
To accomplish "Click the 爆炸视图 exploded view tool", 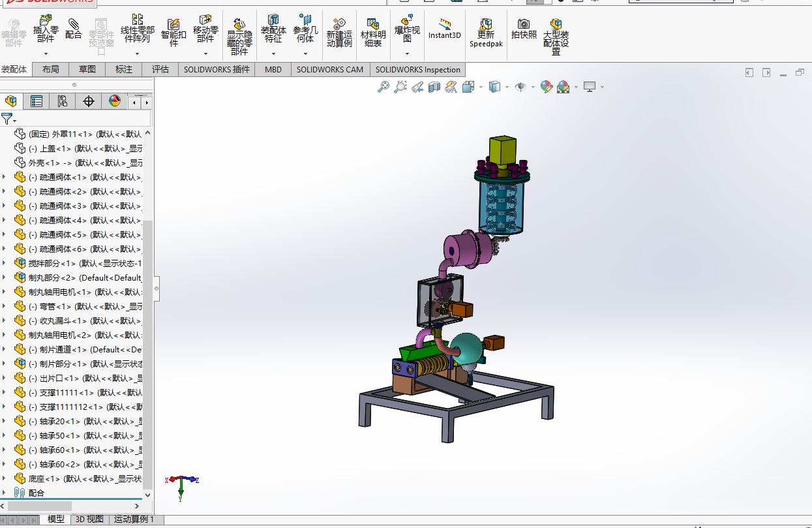I will 407,29.
